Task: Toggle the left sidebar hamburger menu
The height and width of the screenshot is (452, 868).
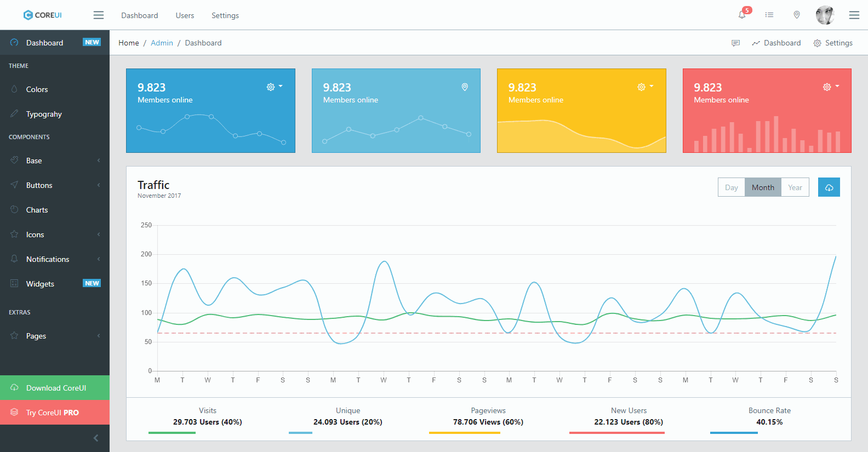Action: [99, 15]
